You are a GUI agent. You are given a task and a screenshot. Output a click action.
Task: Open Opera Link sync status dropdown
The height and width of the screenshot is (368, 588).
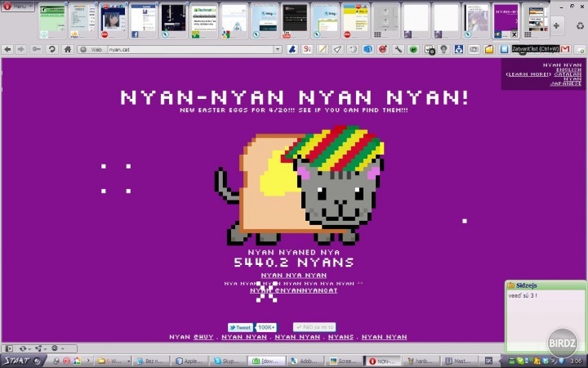click(24, 348)
